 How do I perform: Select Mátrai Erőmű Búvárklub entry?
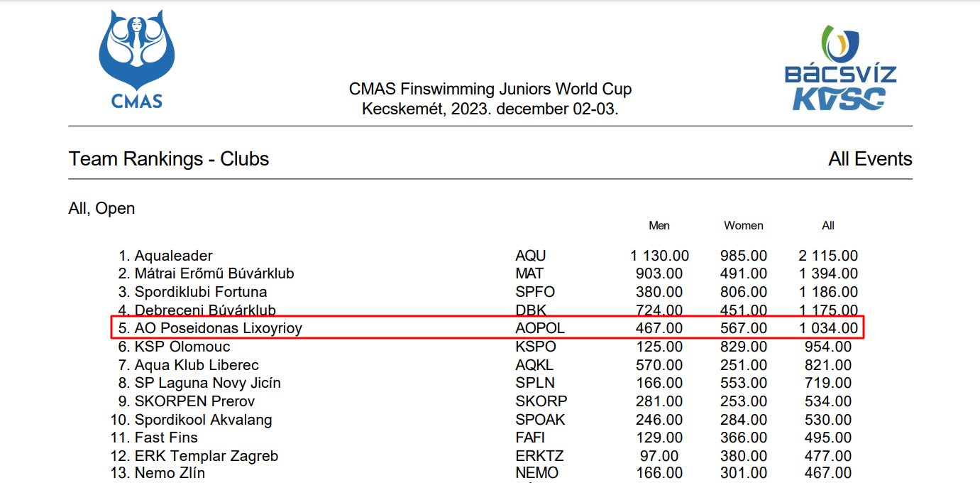214,273
